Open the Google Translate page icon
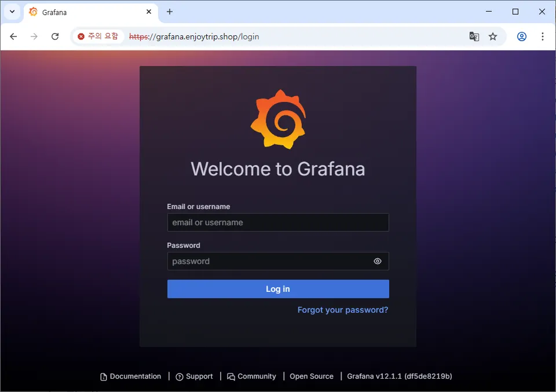The image size is (556, 392). pos(474,36)
